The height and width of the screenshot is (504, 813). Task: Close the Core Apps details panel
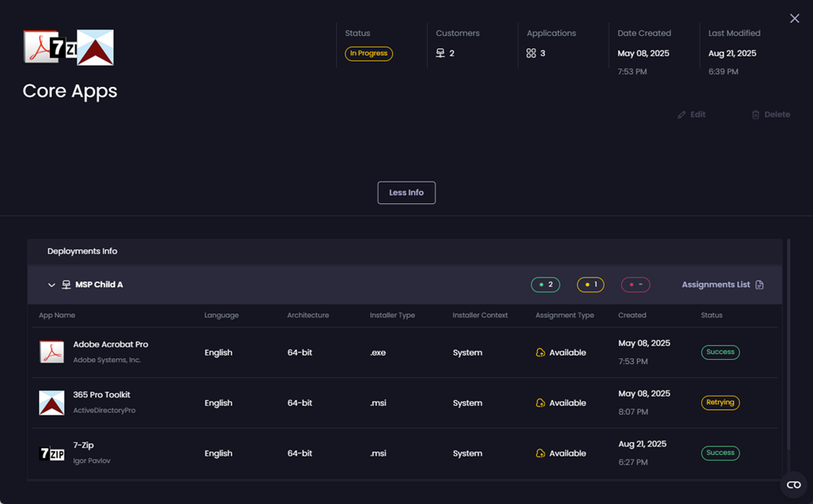[x=794, y=18]
